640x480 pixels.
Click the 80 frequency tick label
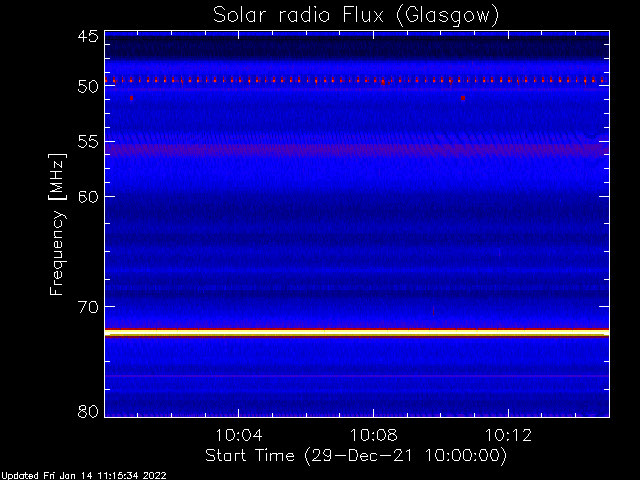point(88,411)
